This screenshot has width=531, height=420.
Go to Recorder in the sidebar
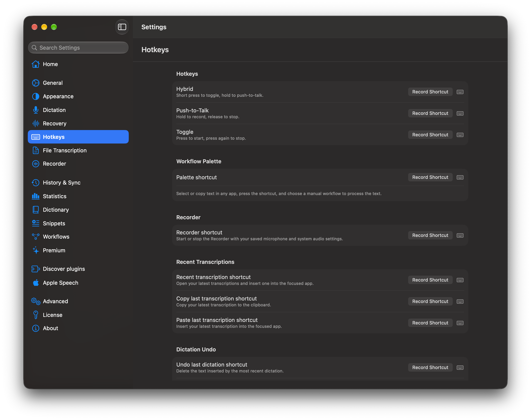point(78,163)
